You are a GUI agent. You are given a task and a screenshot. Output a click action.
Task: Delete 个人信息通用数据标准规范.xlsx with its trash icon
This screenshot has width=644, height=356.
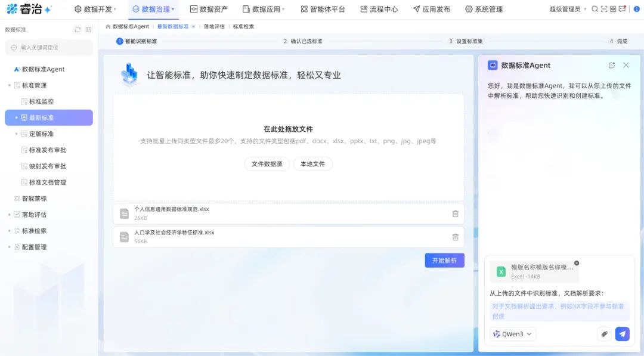(455, 213)
